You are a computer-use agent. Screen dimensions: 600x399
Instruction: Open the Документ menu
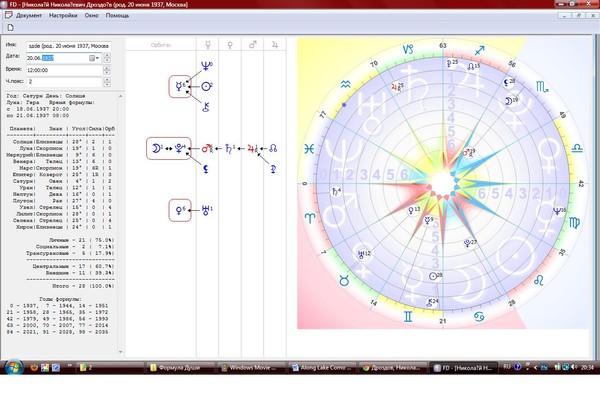pyautogui.click(x=29, y=16)
